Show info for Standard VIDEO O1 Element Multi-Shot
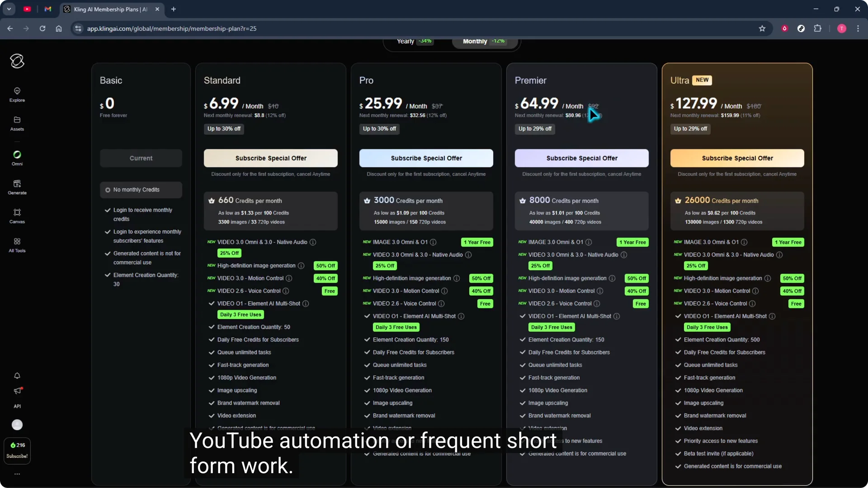 (x=306, y=304)
